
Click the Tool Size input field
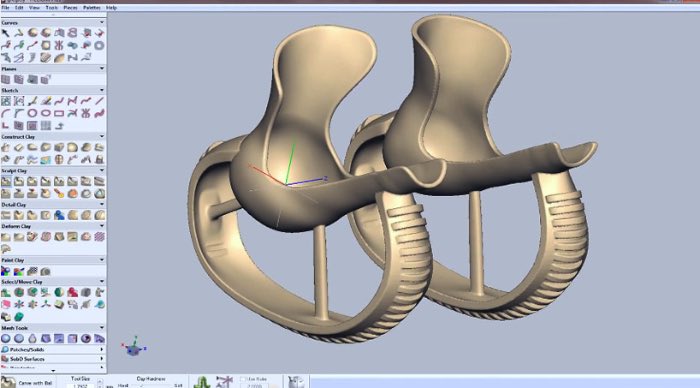coord(80,385)
